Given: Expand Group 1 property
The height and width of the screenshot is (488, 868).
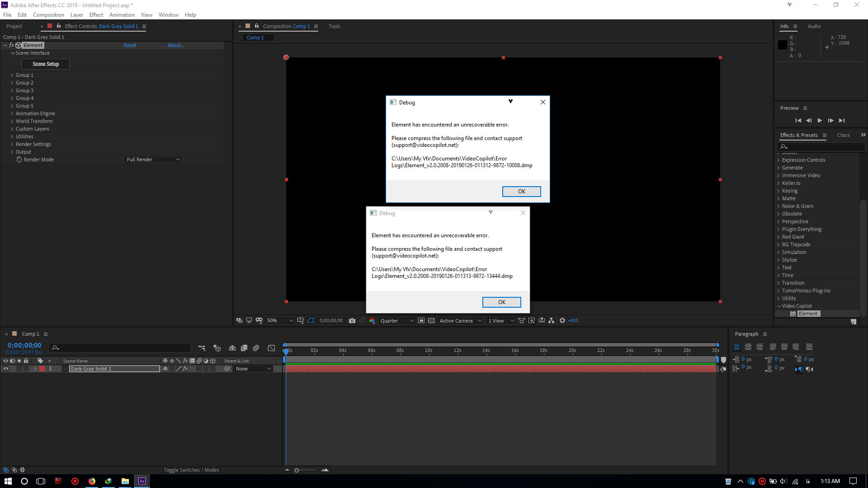Looking at the screenshot, I should click(12, 75).
